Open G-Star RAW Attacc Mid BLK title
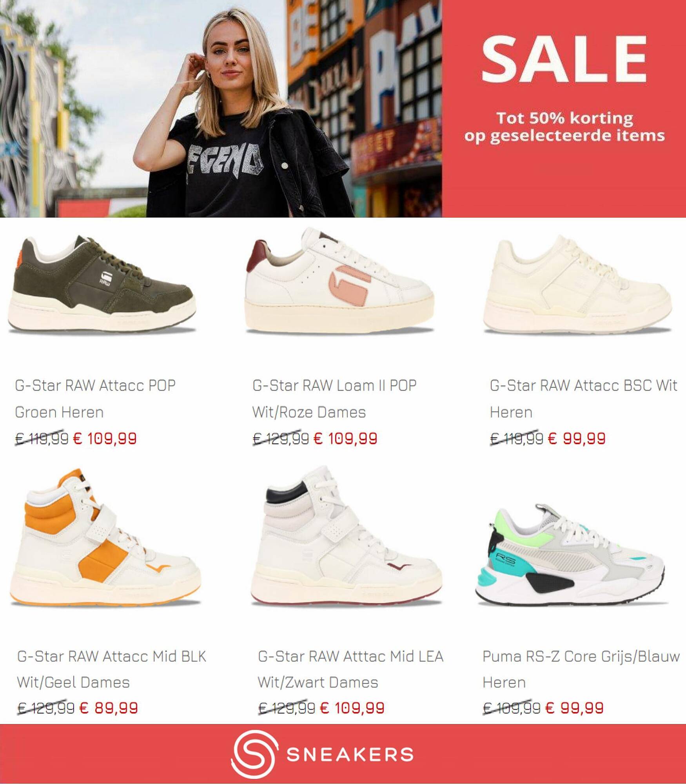686x784 pixels. [112, 669]
